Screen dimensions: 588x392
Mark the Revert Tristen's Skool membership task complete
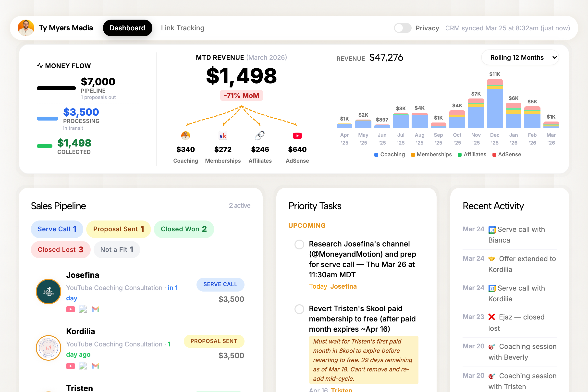click(299, 309)
